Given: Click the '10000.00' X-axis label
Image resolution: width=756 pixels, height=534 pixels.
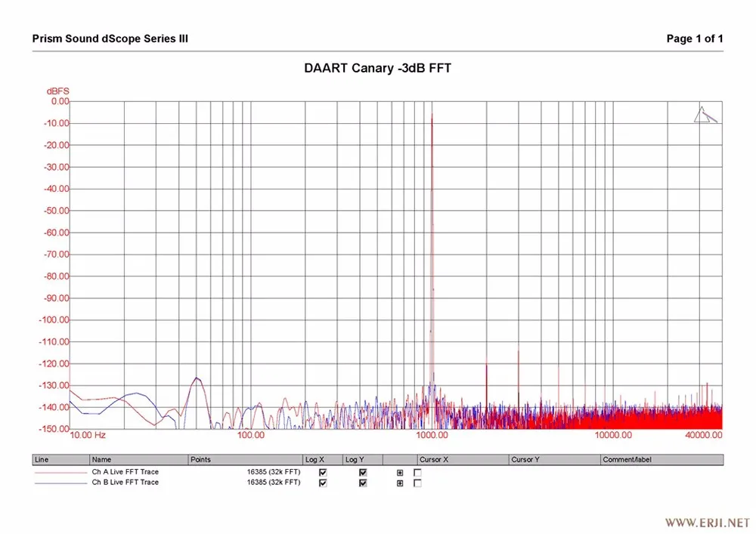Looking at the screenshot, I should click(x=613, y=435).
